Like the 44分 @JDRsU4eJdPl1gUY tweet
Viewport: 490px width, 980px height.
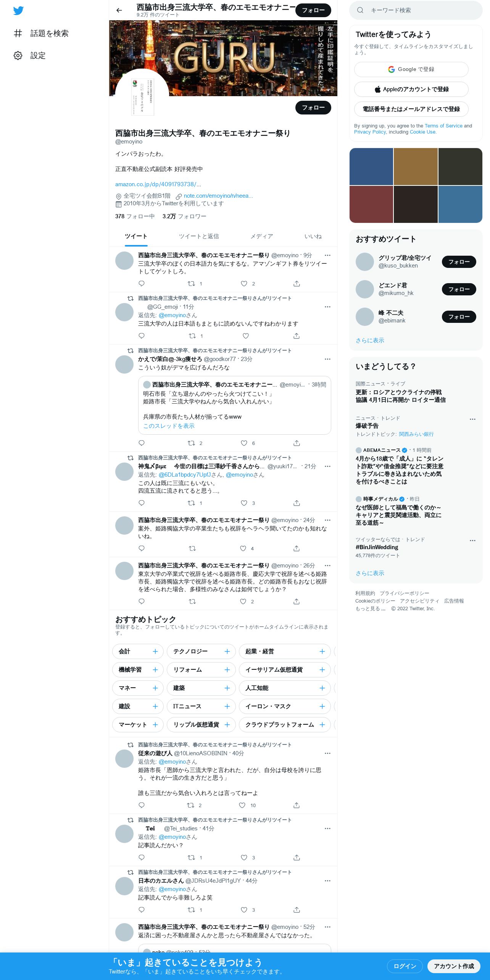[x=244, y=910]
